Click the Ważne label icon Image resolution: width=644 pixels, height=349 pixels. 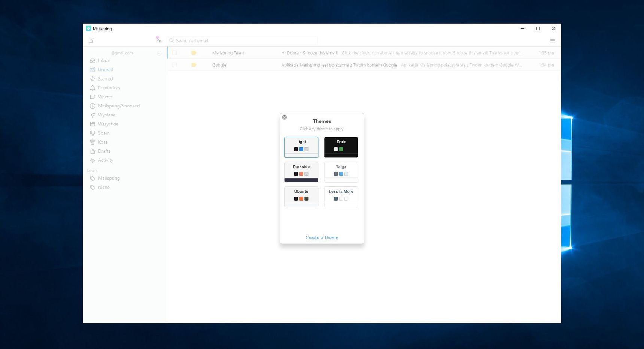tap(92, 97)
